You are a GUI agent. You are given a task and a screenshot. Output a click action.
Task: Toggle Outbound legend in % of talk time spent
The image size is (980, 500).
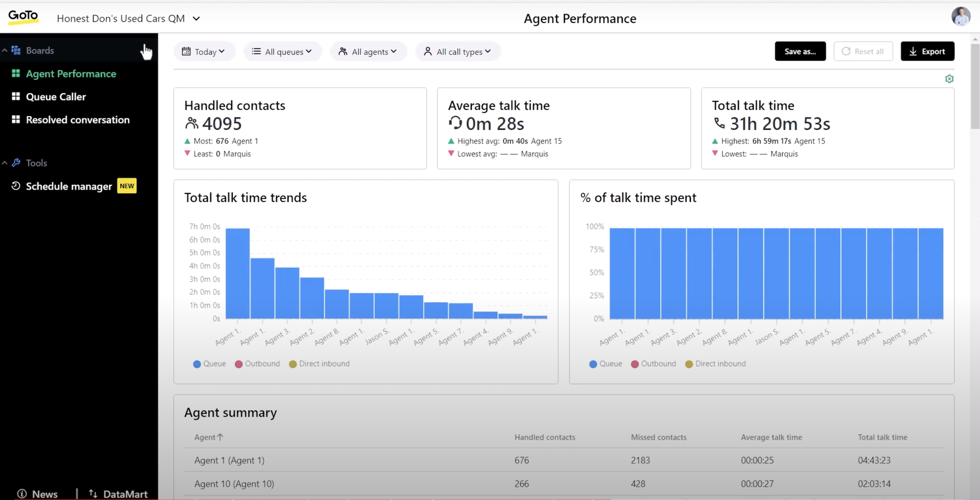(x=653, y=364)
